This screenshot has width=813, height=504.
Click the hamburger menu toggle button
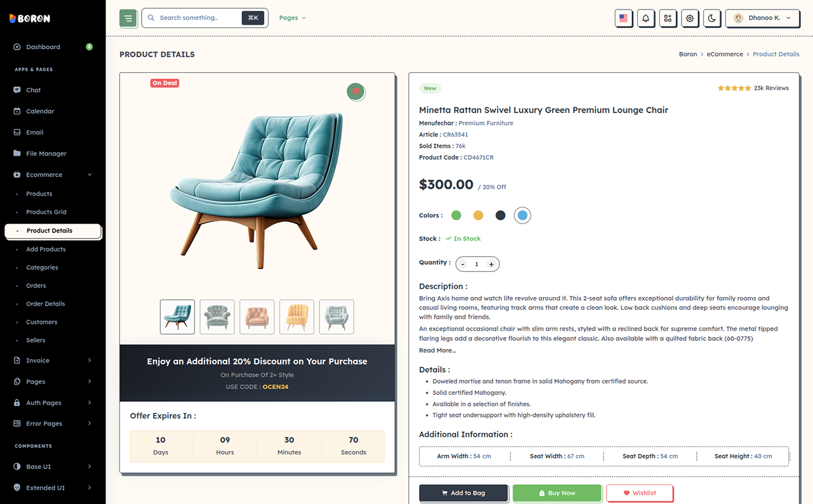click(128, 18)
